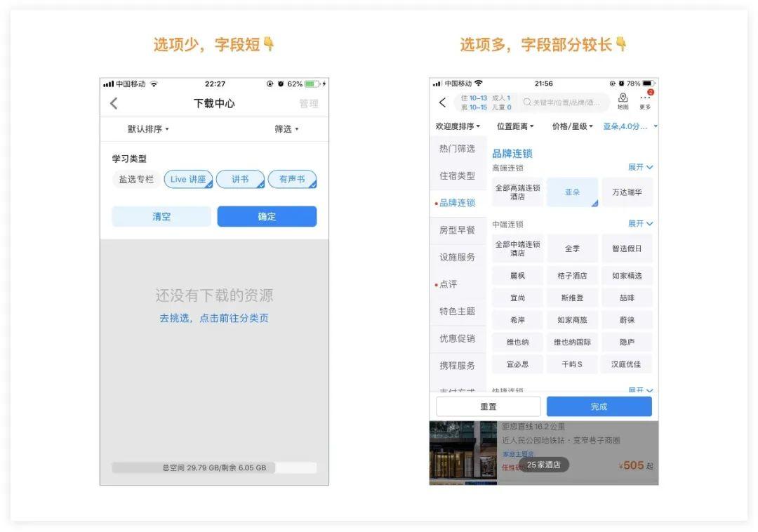This screenshot has width=758, height=532.
Task: Toggle the 维也纳 brand option
Action: click(x=517, y=342)
